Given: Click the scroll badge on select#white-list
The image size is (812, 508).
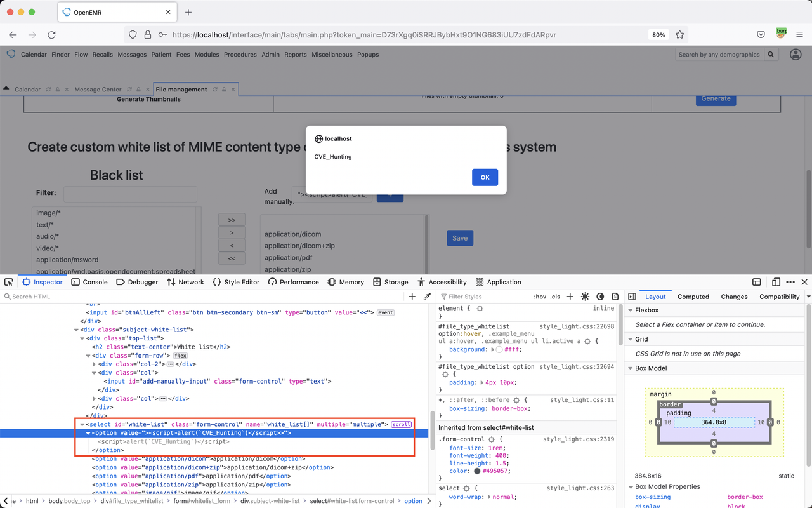Looking at the screenshot, I should pyautogui.click(x=401, y=424).
